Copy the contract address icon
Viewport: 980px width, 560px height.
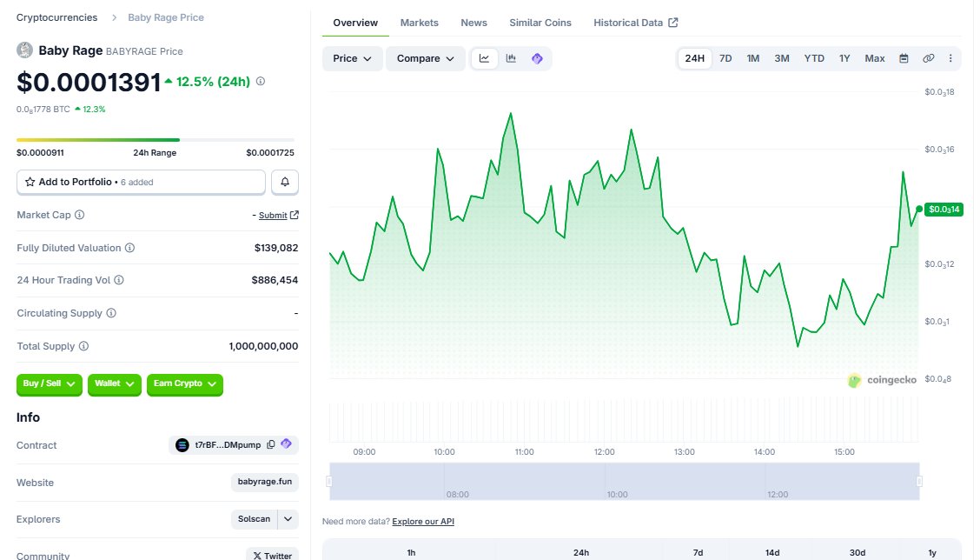click(x=270, y=445)
